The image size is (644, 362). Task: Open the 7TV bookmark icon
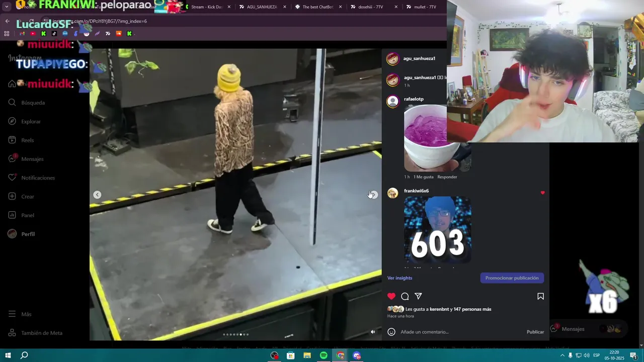tap(108, 34)
